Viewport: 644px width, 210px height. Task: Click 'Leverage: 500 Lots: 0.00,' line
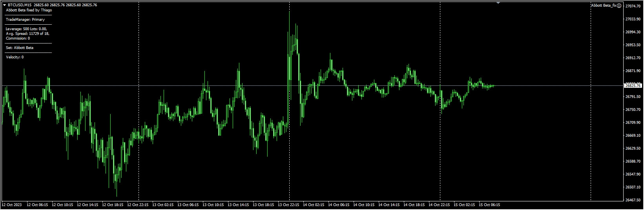click(27, 29)
